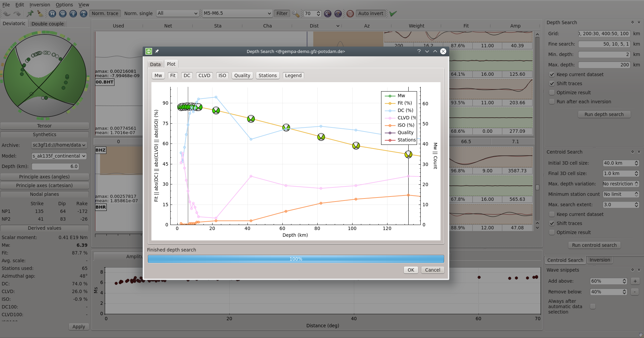Close the Depth Search side panel
The width and height of the screenshot is (644, 338).
click(639, 22)
